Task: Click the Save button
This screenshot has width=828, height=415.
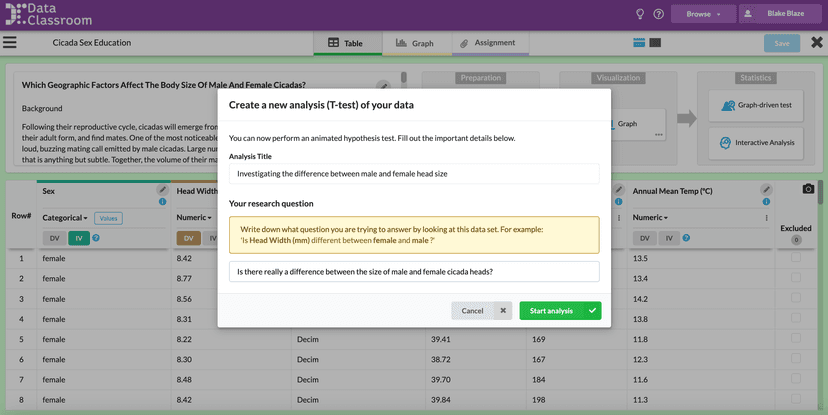Action: coord(782,43)
